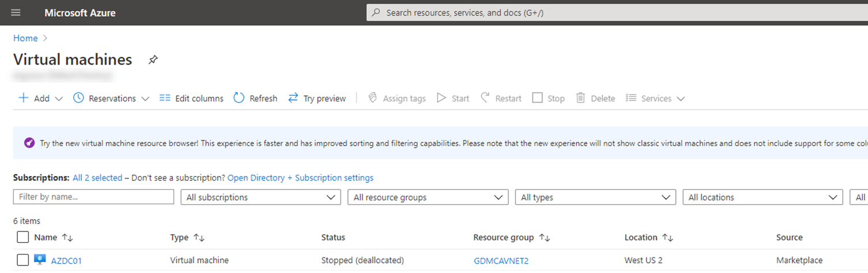
Task: Click the Restart toolbar label
Action: (x=508, y=99)
